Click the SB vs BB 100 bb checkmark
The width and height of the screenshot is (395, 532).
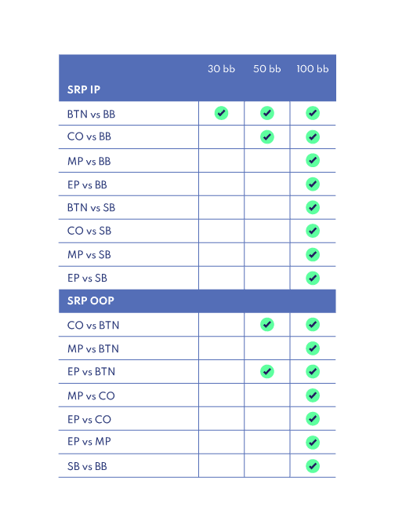pos(313,466)
